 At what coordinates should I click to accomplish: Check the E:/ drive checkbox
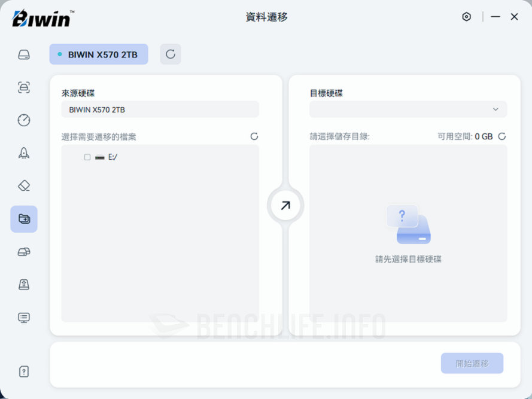(87, 157)
